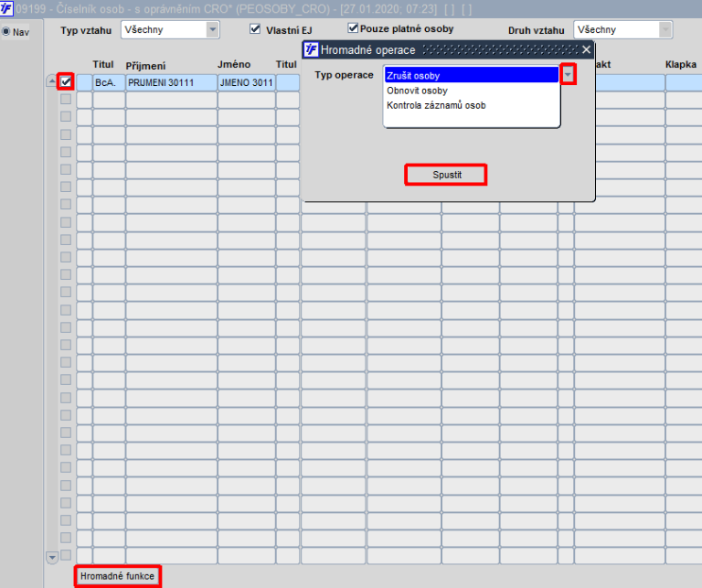702x588 pixels.
Task: Click the Spustit button
Action: pyautogui.click(x=446, y=175)
